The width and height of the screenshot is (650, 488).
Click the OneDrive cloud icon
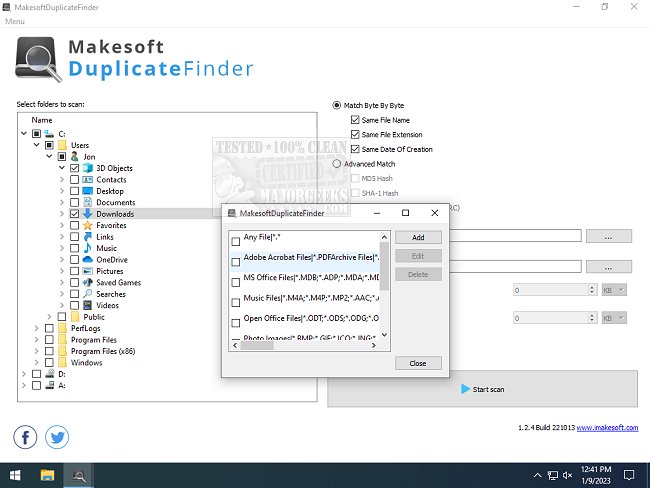(87, 260)
